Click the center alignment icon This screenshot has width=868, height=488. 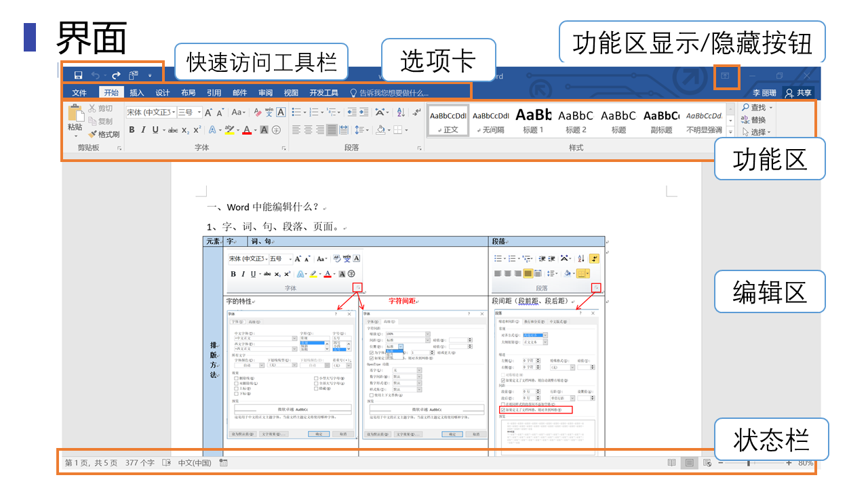click(x=309, y=130)
